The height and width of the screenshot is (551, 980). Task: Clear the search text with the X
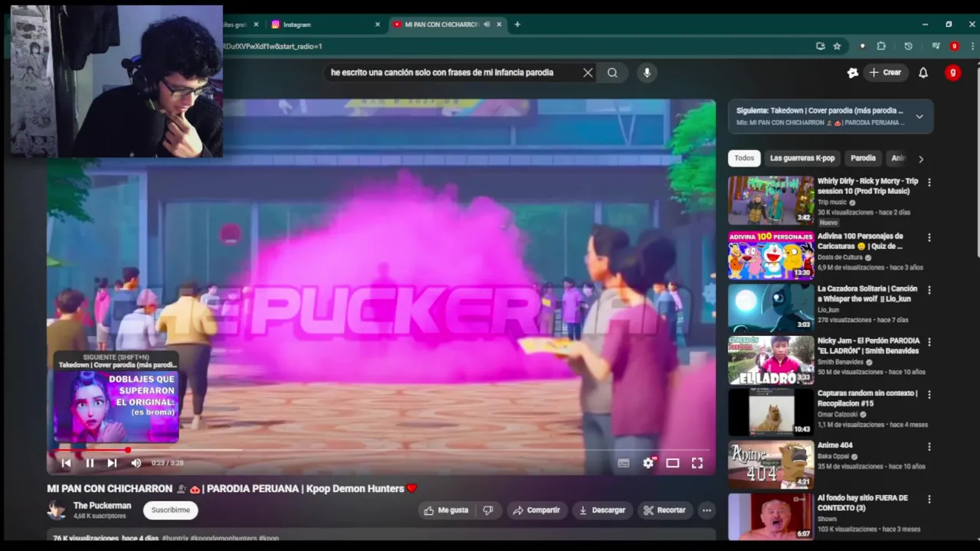tap(587, 73)
